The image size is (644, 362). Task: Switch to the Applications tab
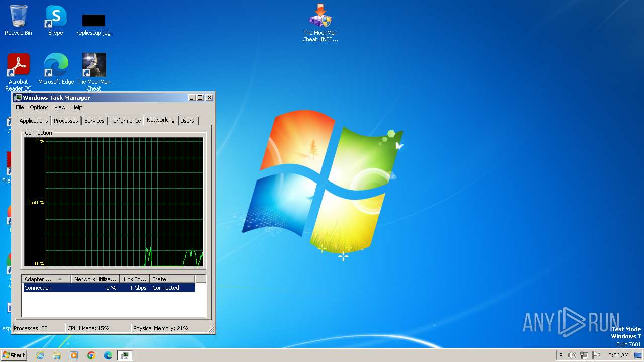click(34, 121)
